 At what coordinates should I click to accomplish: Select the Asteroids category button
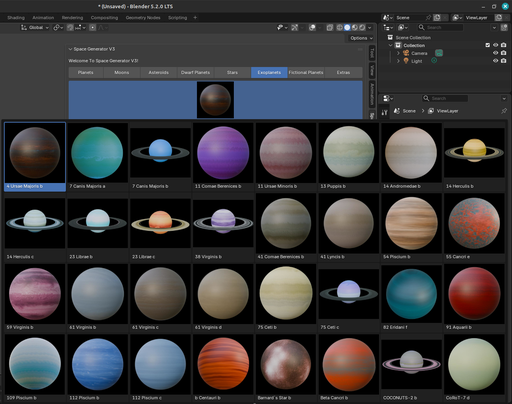[159, 72]
